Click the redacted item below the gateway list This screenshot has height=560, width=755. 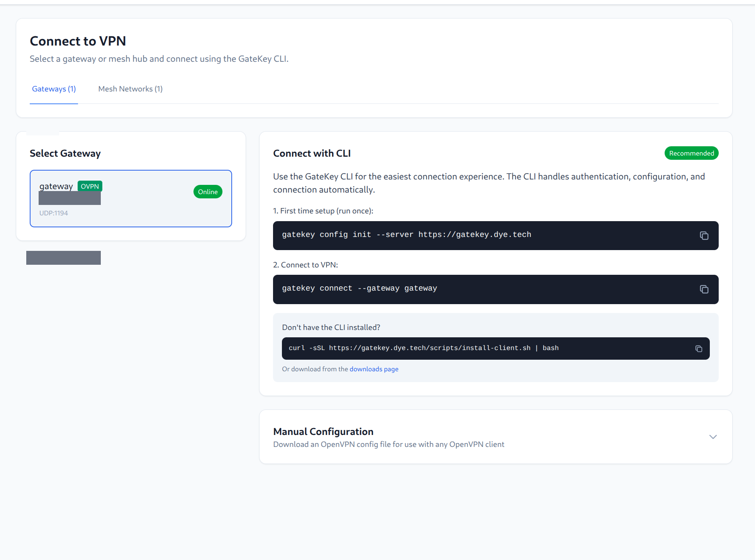pyautogui.click(x=63, y=257)
